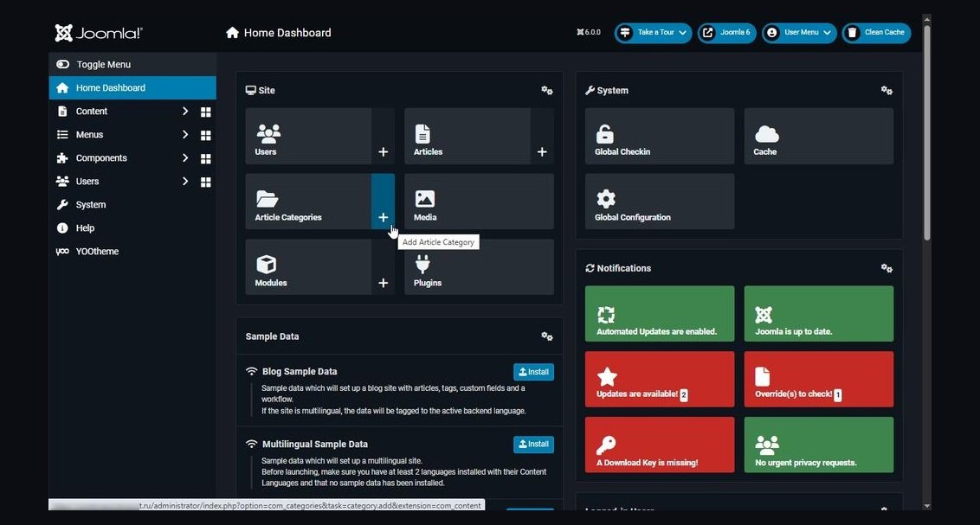Open the Modules tile
Screen dimensions: 980x525
pyautogui.click(x=308, y=267)
